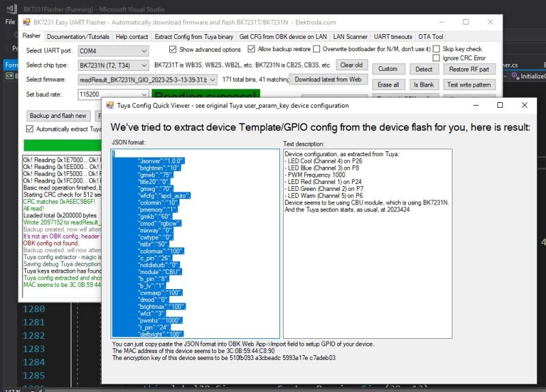
Task: Minimize the BK7231 Flasher window
Action: pos(442,22)
